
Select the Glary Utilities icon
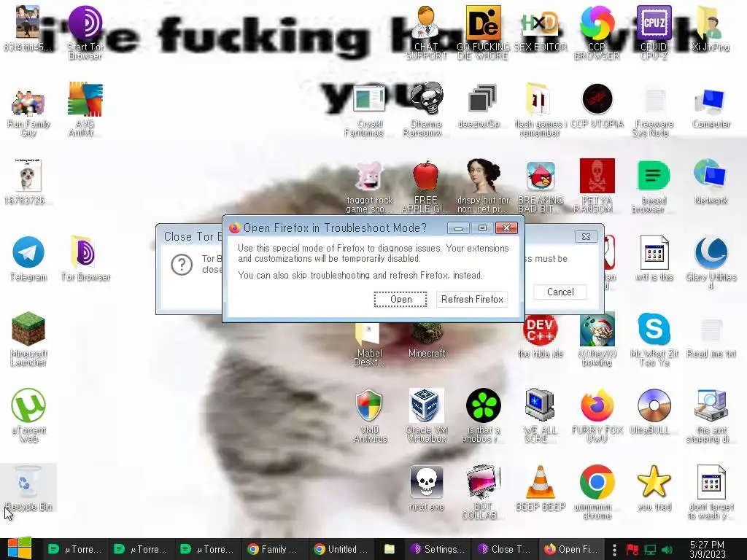711,262
